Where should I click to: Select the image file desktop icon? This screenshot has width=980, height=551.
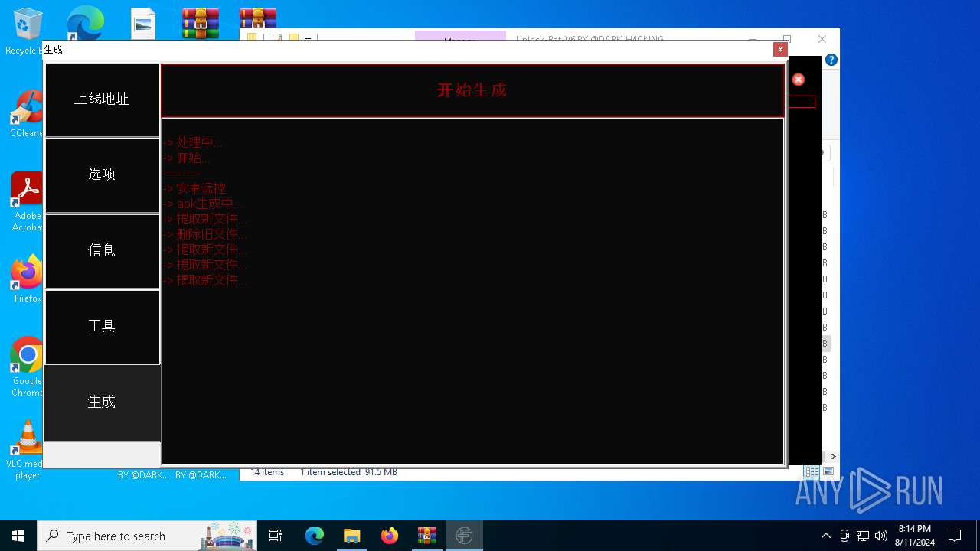(x=143, y=23)
